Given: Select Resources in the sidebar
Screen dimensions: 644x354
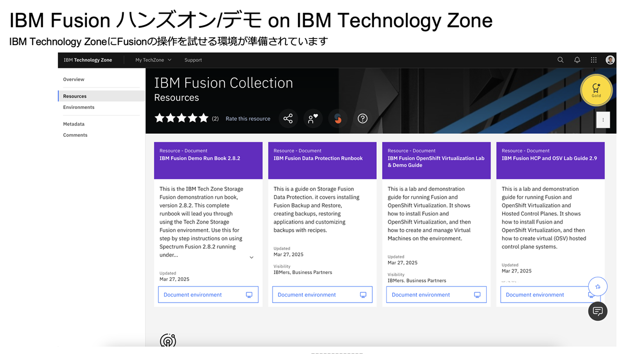Looking at the screenshot, I should tap(101, 96).
